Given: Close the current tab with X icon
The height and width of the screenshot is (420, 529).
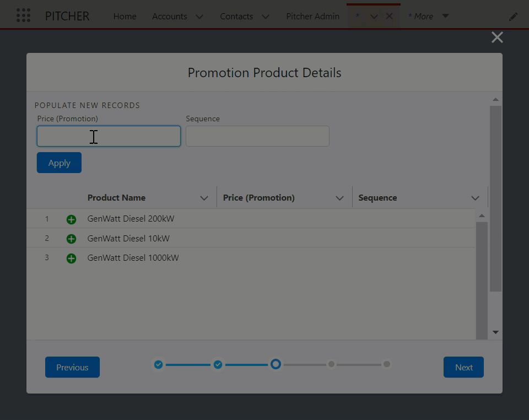Looking at the screenshot, I should (389, 16).
